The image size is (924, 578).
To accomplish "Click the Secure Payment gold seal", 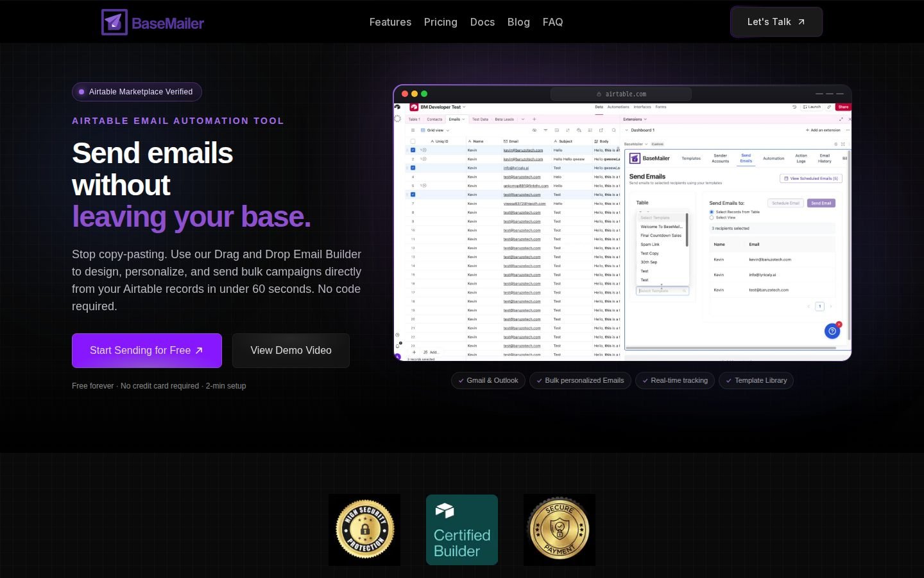I will point(560,530).
